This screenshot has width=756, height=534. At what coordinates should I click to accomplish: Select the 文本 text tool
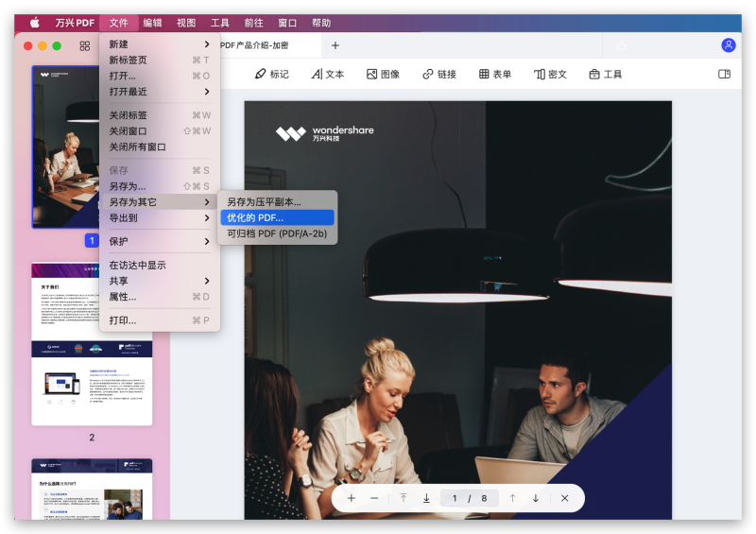click(328, 74)
